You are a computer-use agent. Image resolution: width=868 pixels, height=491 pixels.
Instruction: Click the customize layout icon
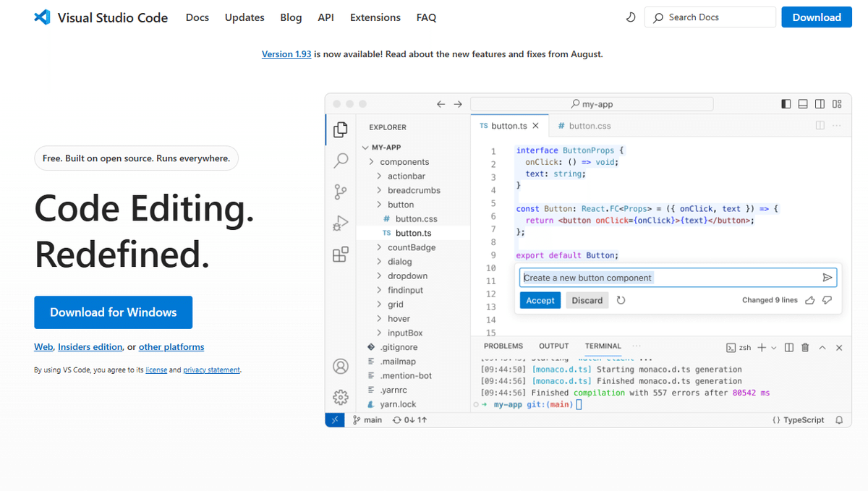[x=837, y=104]
